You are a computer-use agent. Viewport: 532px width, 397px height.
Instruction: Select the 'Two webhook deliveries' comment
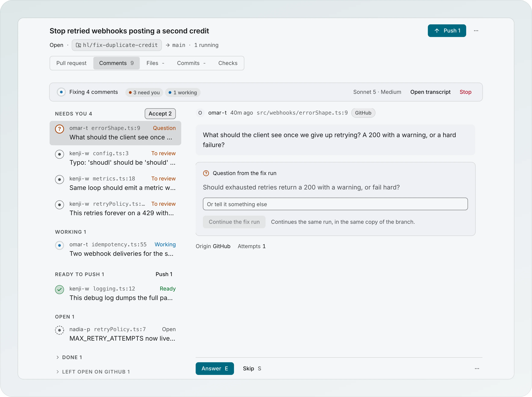point(115,249)
